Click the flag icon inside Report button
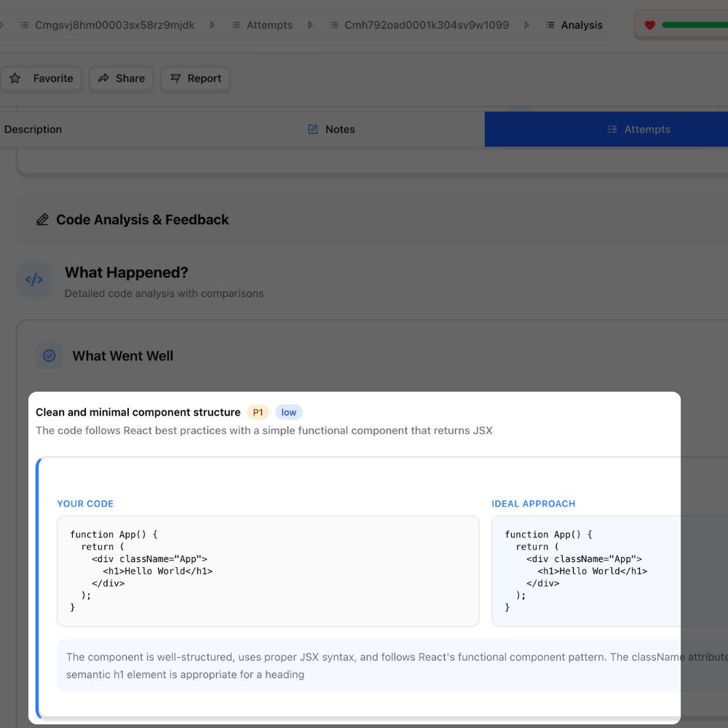The image size is (728, 728). pyautogui.click(x=175, y=78)
